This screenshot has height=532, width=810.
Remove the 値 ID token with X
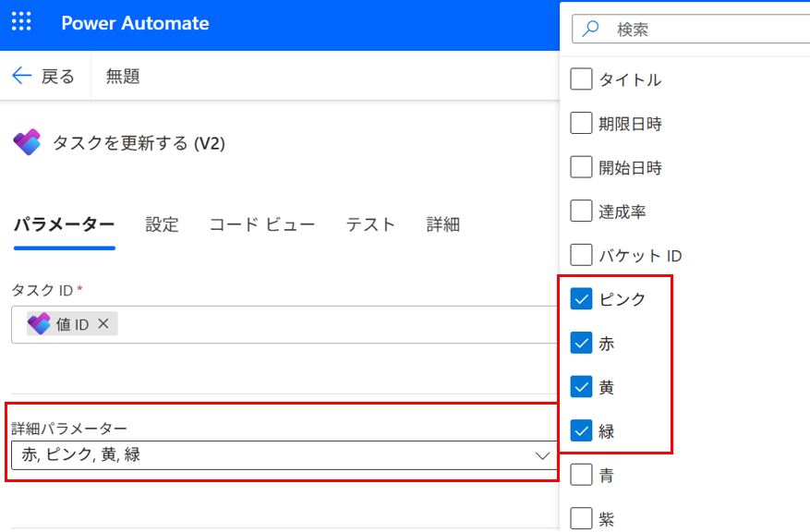pyautogui.click(x=103, y=323)
